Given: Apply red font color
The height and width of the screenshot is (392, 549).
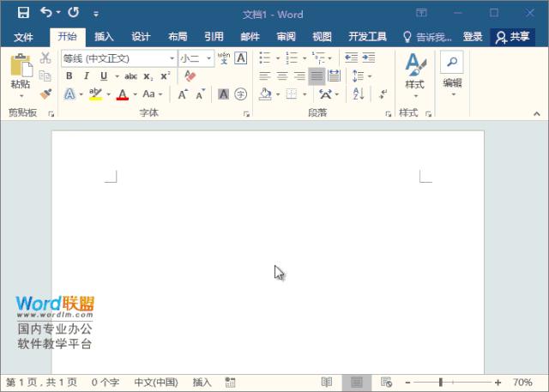Looking at the screenshot, I should point(122,94).
